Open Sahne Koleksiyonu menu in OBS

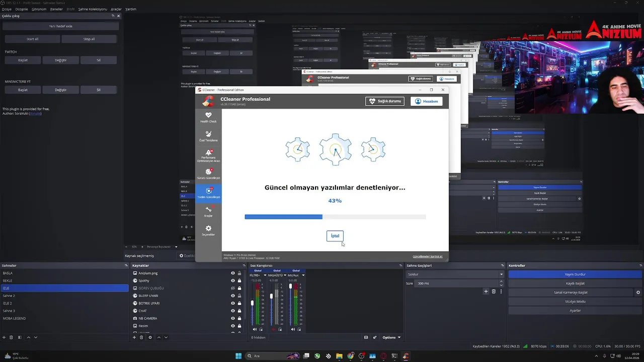[x=93, y=9]
